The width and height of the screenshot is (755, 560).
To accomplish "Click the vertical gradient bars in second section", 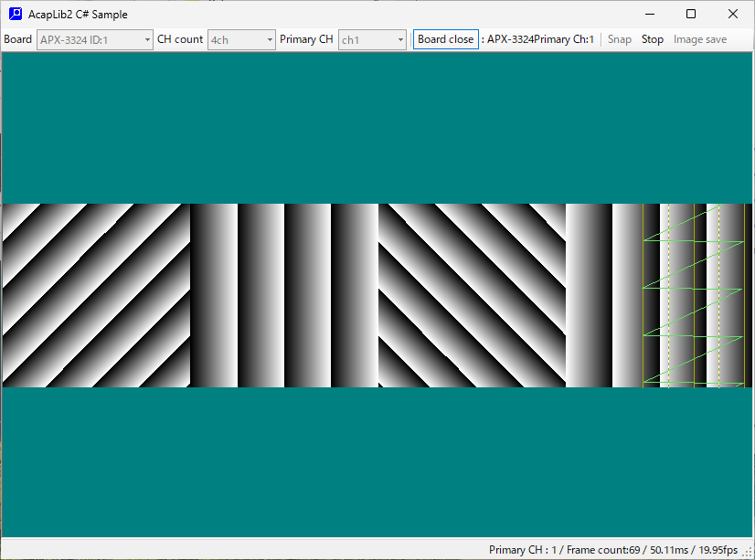I will 283,295.
